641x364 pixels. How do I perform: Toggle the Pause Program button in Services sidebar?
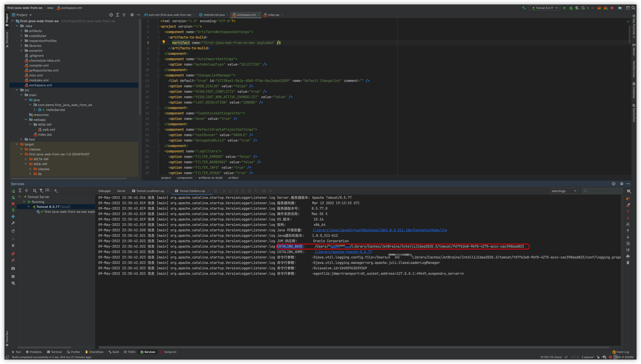click(x=13, y=246)
